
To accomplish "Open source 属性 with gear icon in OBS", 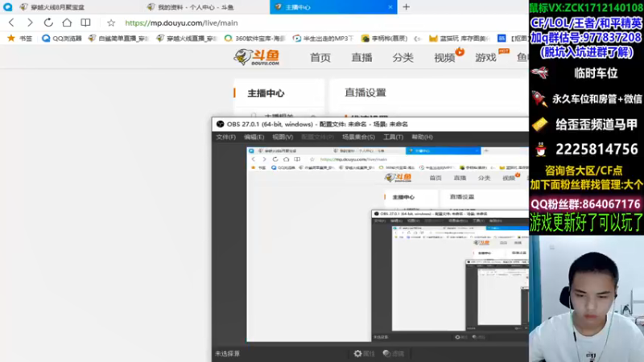I will click(x=365, y=353).
